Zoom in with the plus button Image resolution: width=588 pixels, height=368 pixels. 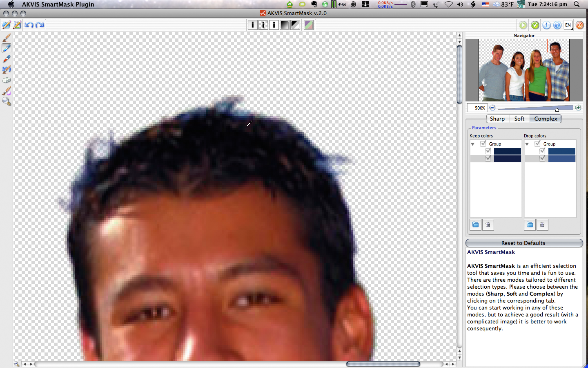578,108
